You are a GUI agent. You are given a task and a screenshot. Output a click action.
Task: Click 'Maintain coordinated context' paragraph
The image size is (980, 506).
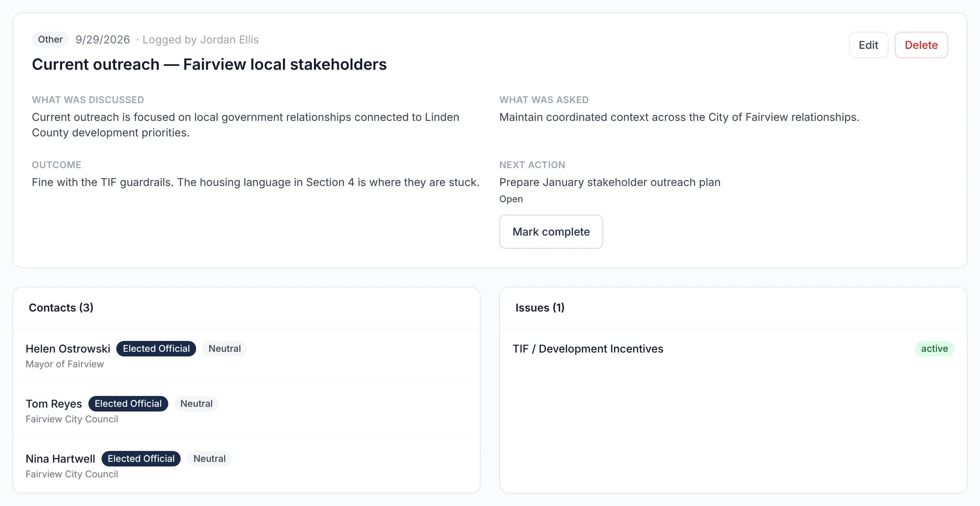679,117
